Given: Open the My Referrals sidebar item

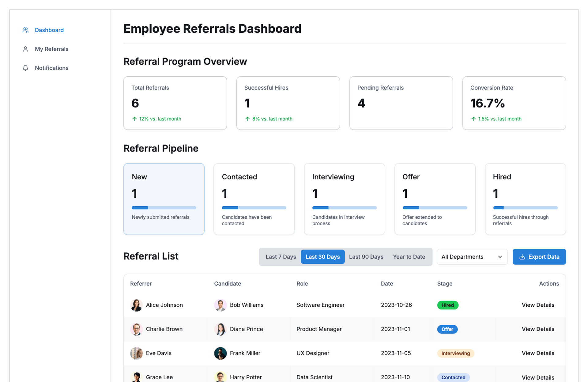Looking at the screenshot, I should click(51, 49).
